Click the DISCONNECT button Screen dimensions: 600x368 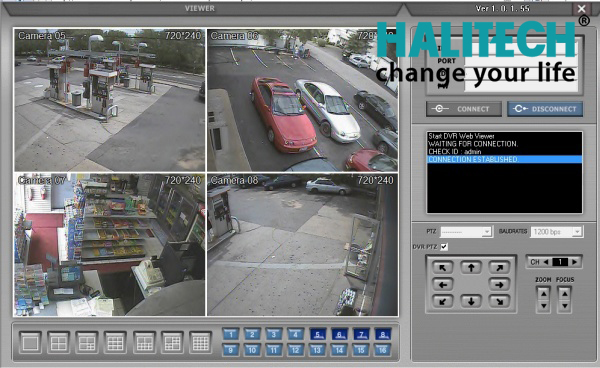tap(545, 109)
